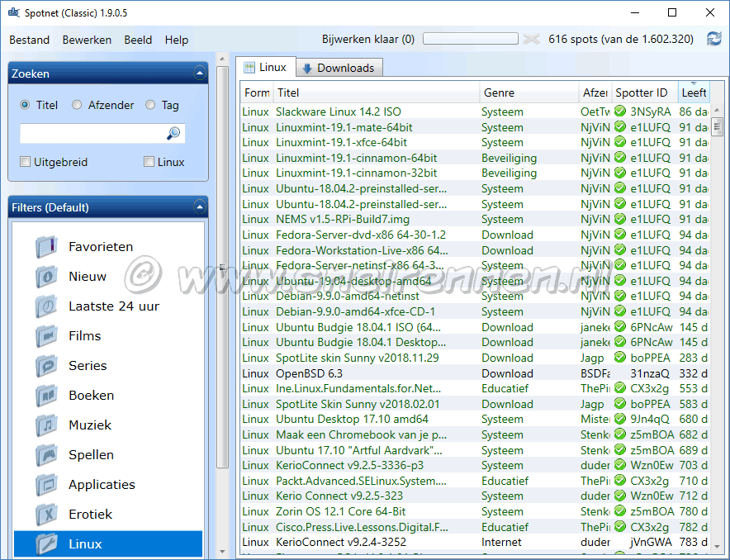Image resolution: width=730 pixels, height=560 pixels.
Task: Select spot Linuxmint-19.1-mate-64bit
Action: point(475,127)
